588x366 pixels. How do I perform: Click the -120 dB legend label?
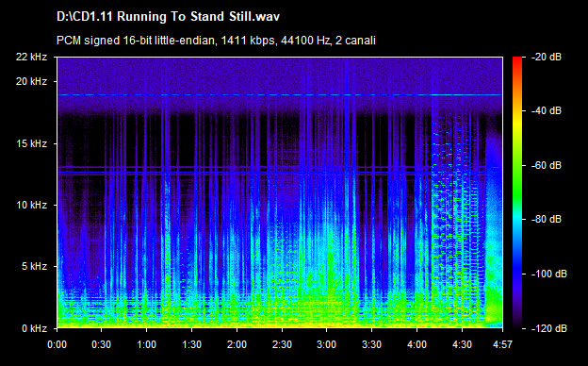549,328
